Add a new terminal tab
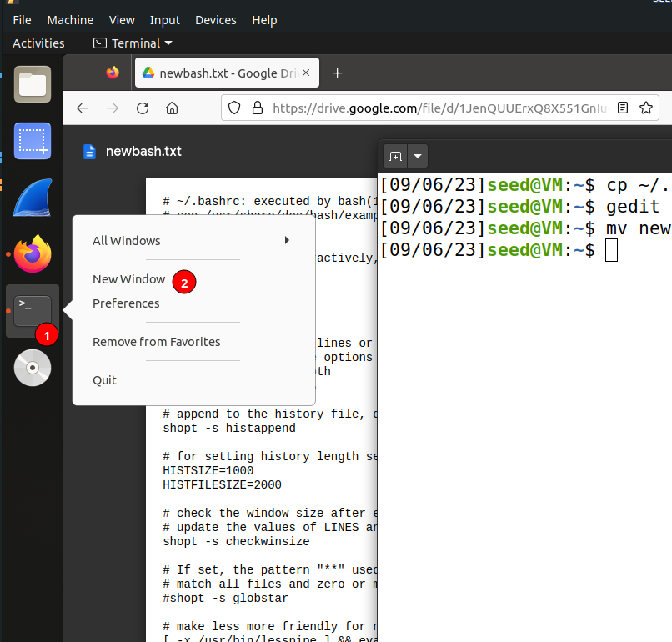 click(395, 156)
